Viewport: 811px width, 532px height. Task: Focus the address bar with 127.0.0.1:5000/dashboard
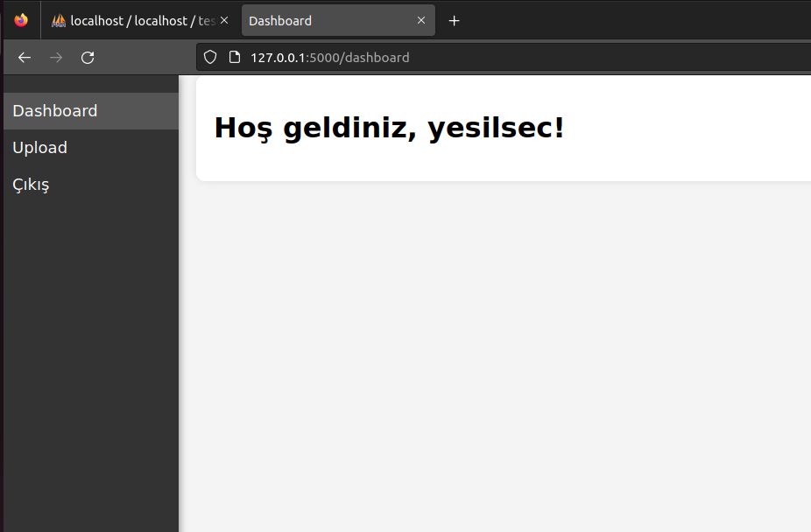point(504,58)
